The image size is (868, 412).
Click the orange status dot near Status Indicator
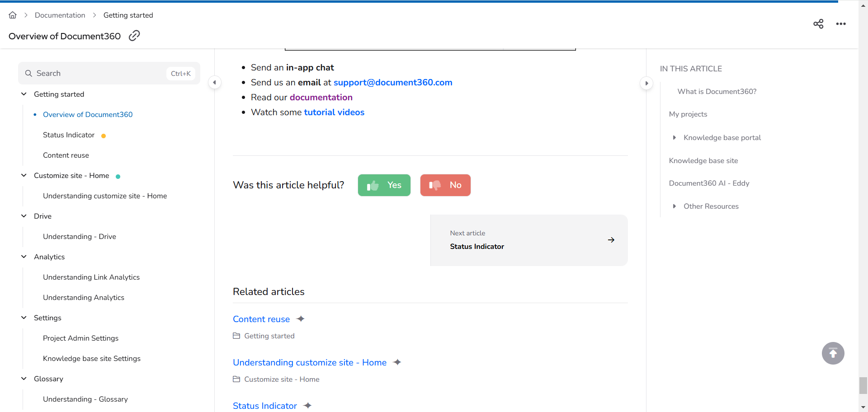104,136
